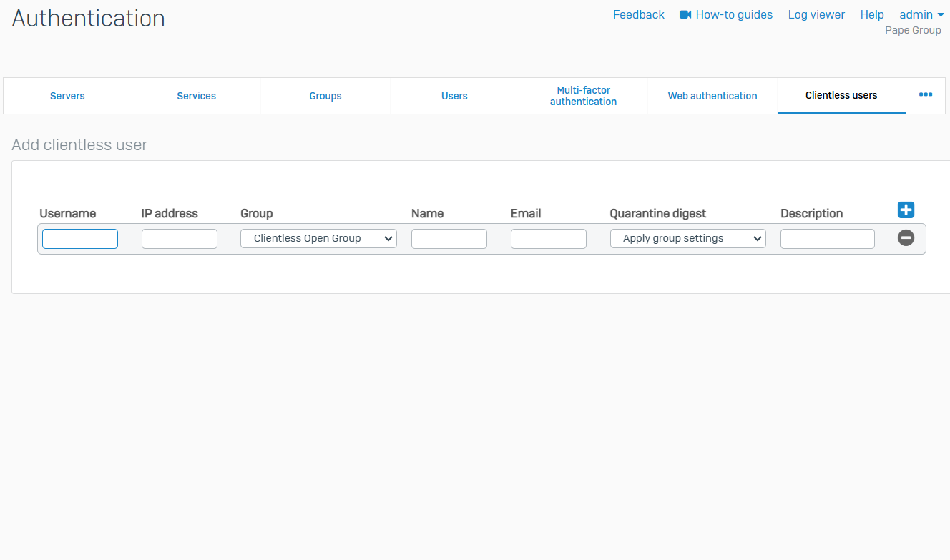Screen dimensions: 950x560
Task: Switch to the Servers tab
Action: (x=67, y=96)
